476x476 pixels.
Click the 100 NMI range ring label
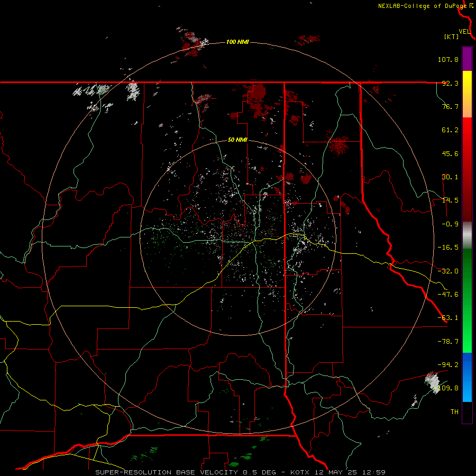(x=237, y=42)
